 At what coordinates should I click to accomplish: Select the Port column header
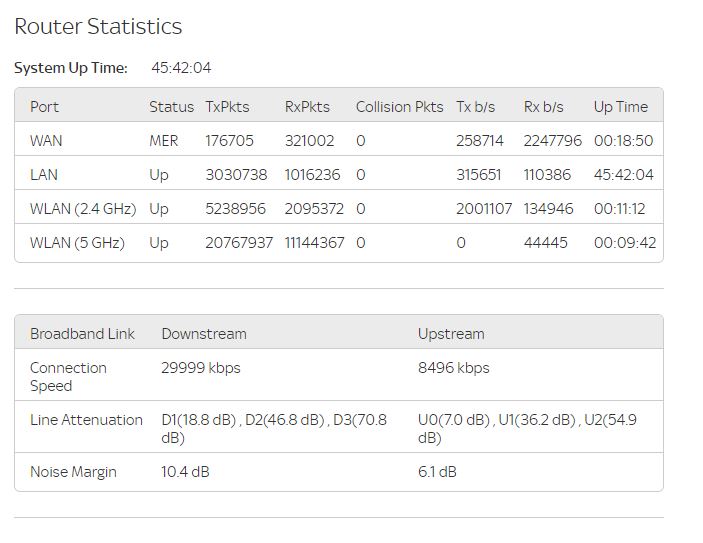44,107
